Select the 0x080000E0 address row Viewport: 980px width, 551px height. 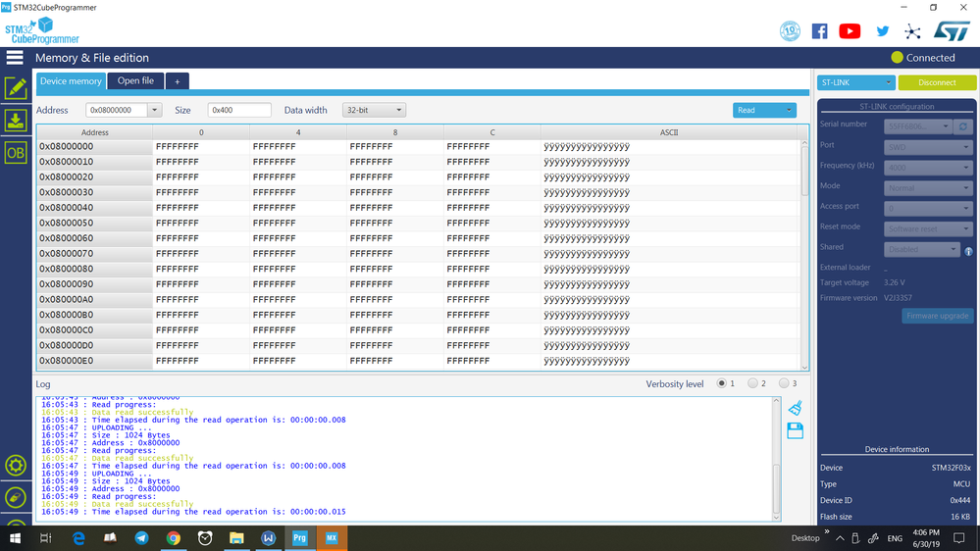pos(418,361)
